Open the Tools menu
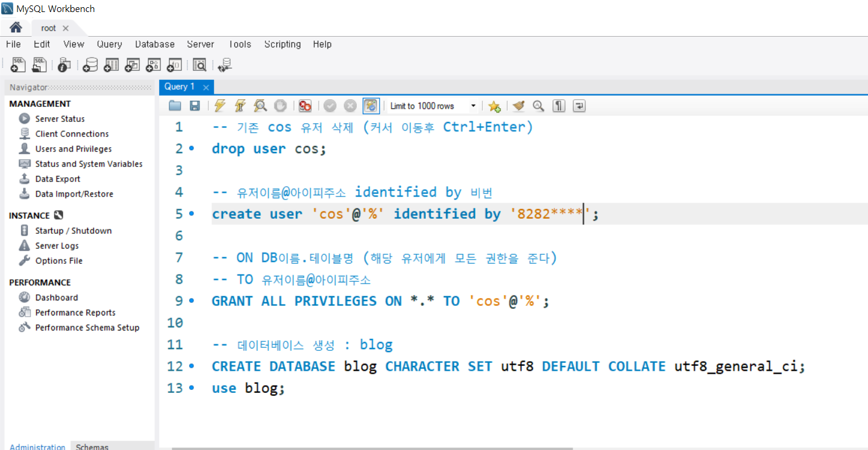 (240, 44)
